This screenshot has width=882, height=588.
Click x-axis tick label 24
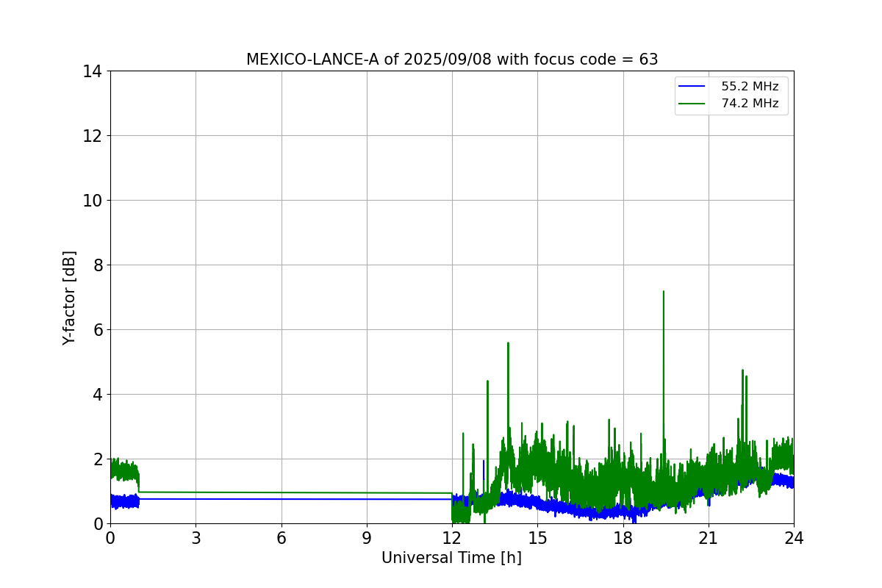click(x=794, y=538)
